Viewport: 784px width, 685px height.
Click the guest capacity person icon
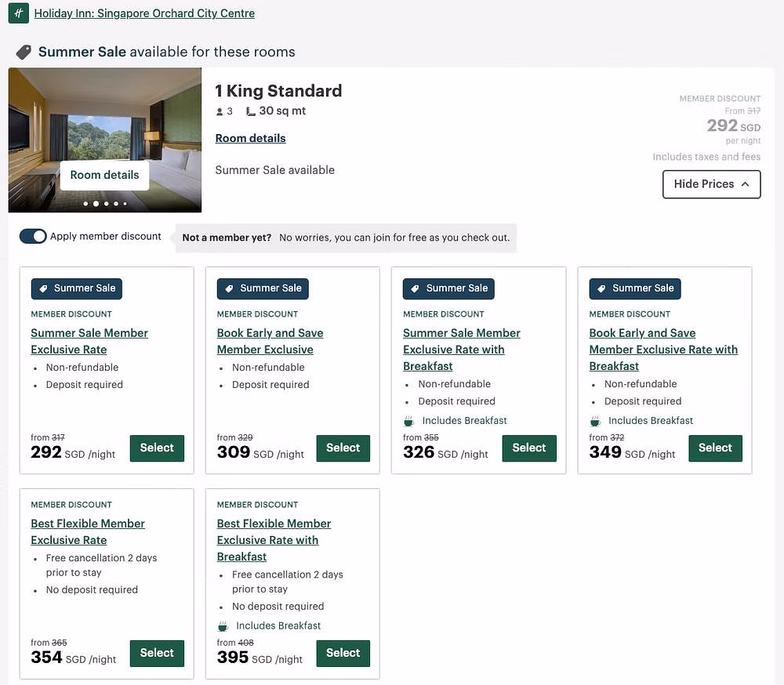(x=219, y=111)
